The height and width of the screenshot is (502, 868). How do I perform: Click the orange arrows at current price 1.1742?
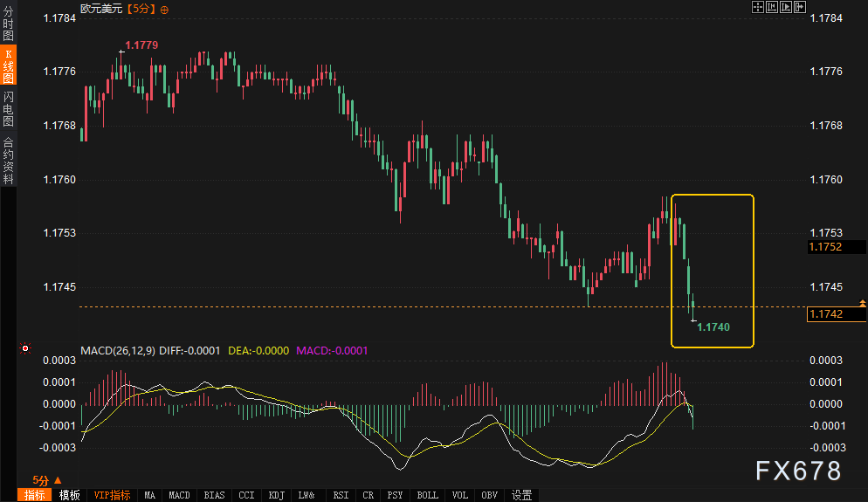[863, 303]
